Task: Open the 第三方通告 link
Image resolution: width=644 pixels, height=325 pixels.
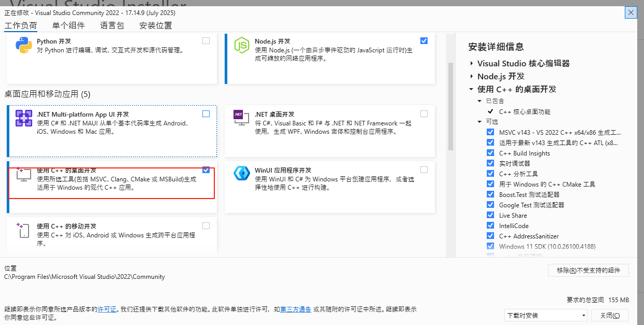Action: point(296,309)
